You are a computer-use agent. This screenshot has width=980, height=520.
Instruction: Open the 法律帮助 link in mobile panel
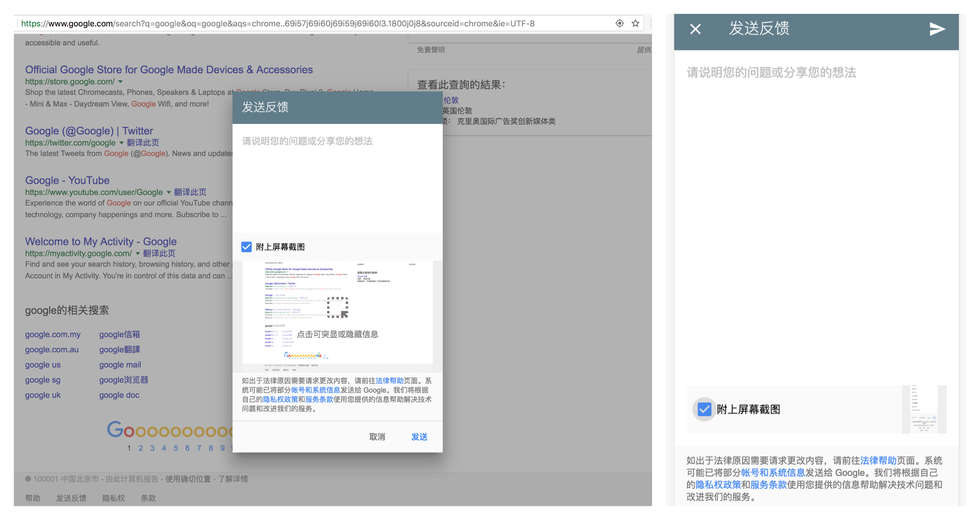[878, 461]
